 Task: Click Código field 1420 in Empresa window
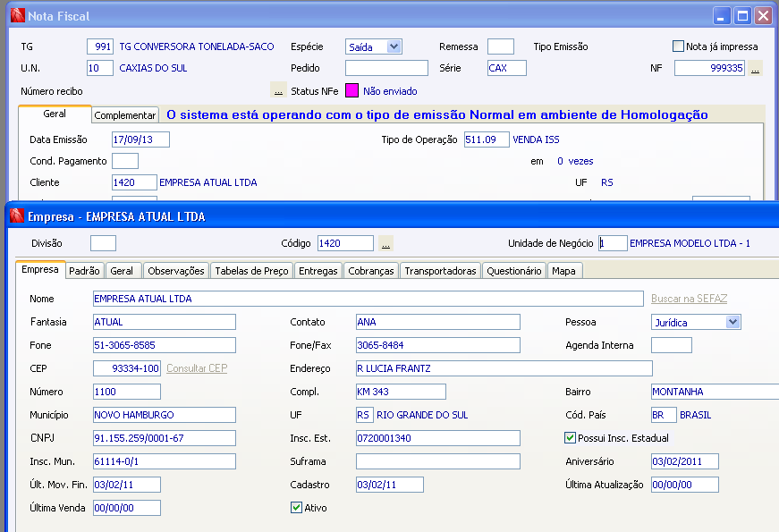pyautogui.click(x=345, y=243)
